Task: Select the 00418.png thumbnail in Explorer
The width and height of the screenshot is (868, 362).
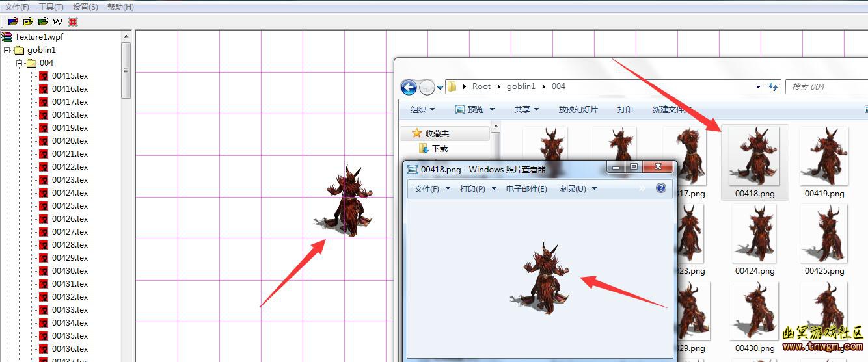Action: coord(755,162)
